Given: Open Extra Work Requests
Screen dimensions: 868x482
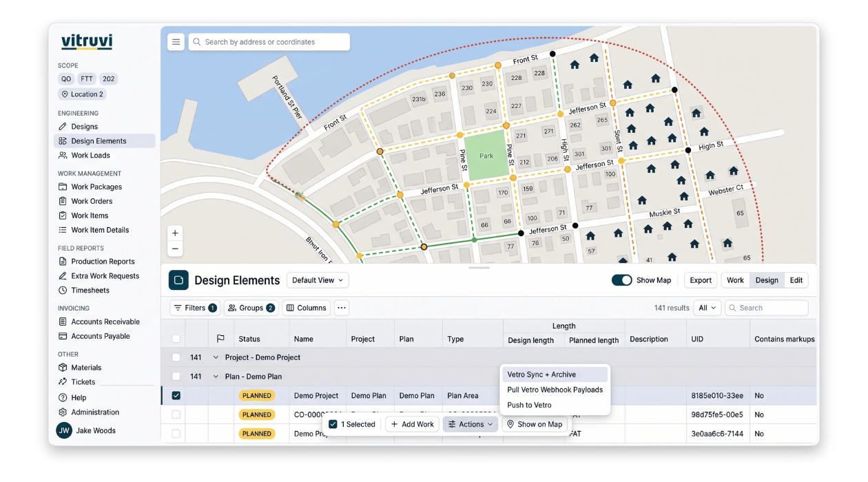Looking at the screenshot, I should click(105, 276).
